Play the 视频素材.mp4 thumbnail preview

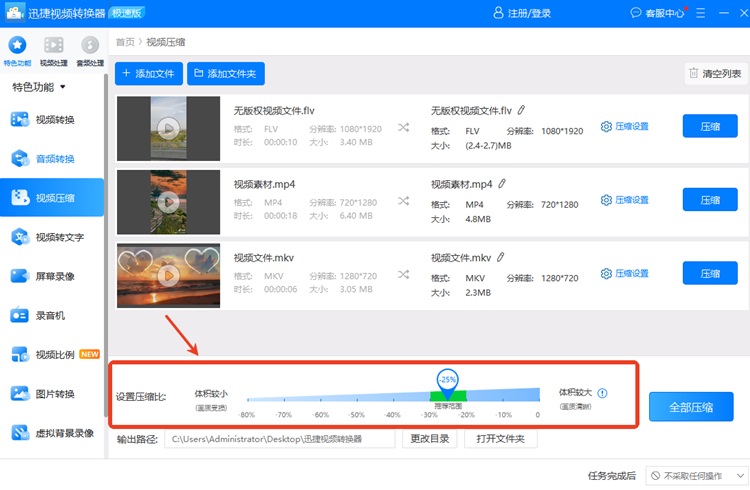168,202
